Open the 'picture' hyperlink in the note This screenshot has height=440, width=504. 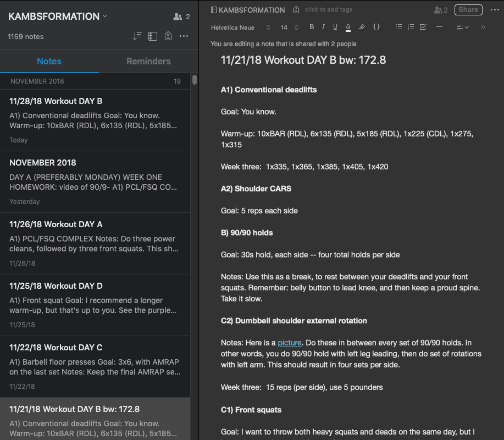point(289,343)
